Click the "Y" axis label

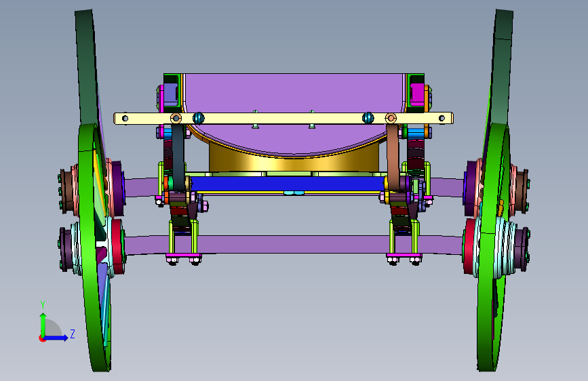[x=43, y=305]
